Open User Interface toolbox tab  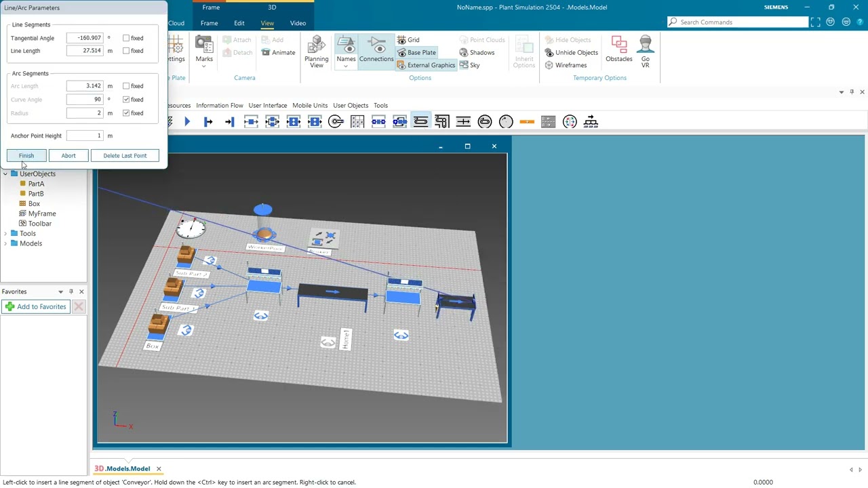click(268, 105)
